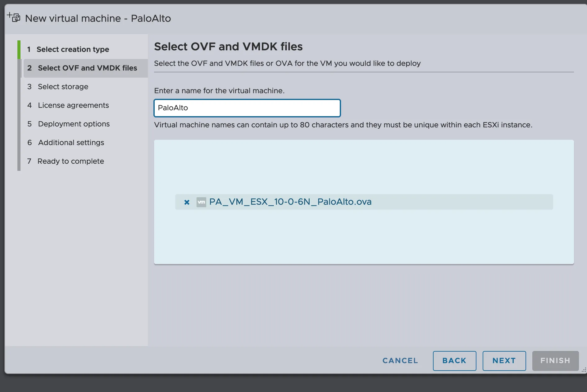
Task: Click the virtual machine name input field
Action: pyautogui.click(x=247, y=108)
